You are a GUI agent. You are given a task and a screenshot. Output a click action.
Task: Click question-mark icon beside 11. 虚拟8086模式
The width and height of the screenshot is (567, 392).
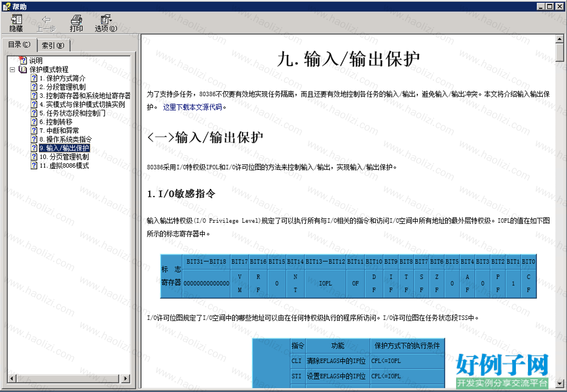point(34,165)
